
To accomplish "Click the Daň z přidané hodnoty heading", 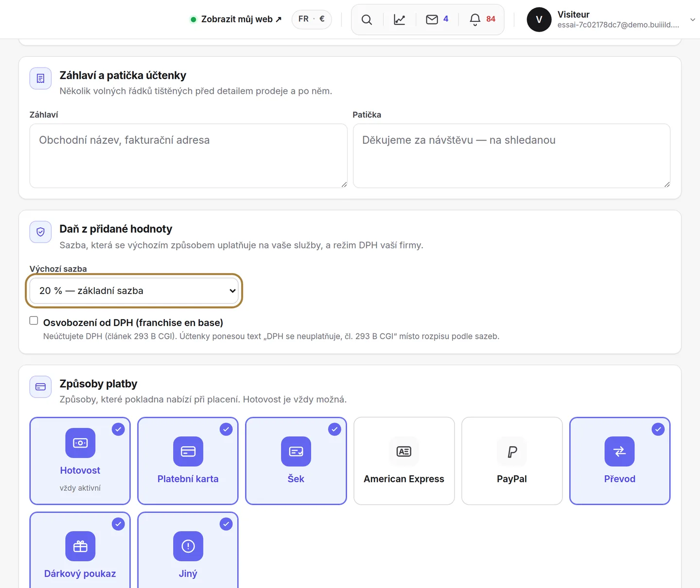I will click(116, 229).
